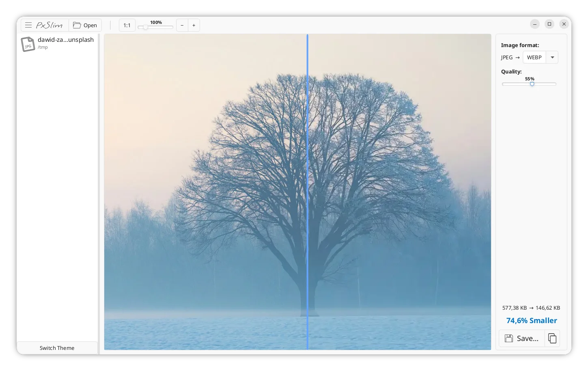
Task: Click the floppy disk icon on Save button
Action: [508, 338]
